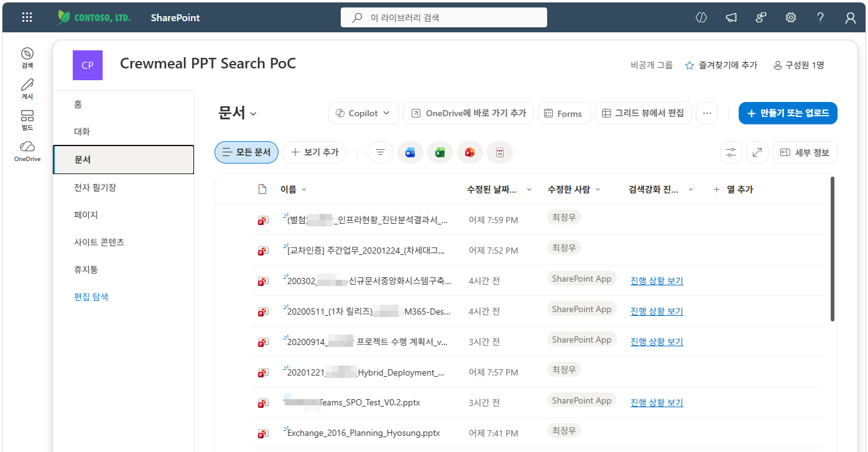Open file ending Teams_SPO_Test_V0.2.pptx

click(353, 402)
